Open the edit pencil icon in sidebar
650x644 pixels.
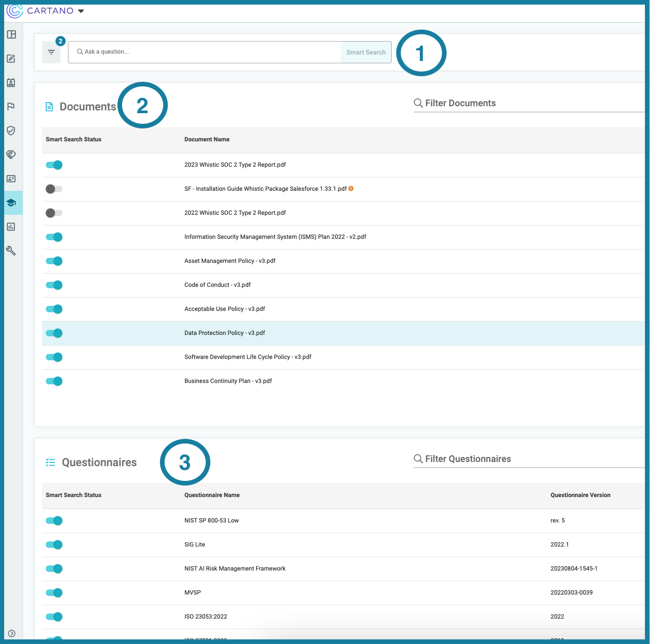[x=12, y=59]
